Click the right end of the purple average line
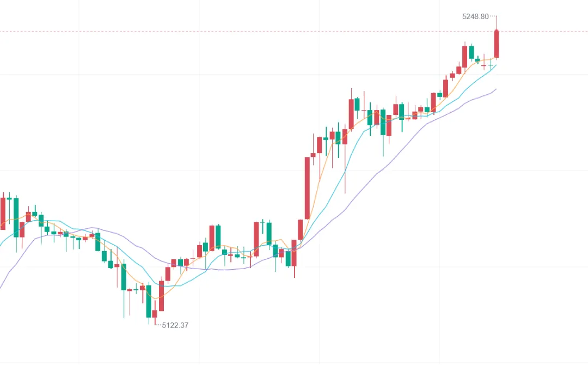 pyautogui.click(x=495, y=89)
